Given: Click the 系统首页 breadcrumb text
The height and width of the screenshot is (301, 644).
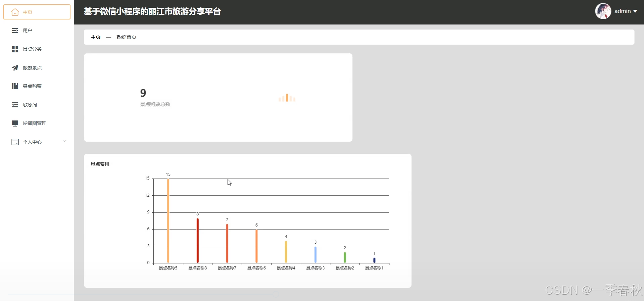Looking at the screenshot, I should [126, 37].
